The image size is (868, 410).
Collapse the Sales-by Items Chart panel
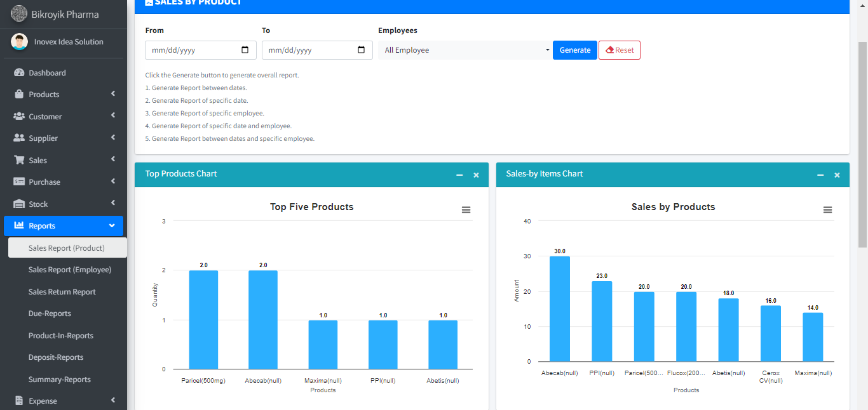point(820,175)
